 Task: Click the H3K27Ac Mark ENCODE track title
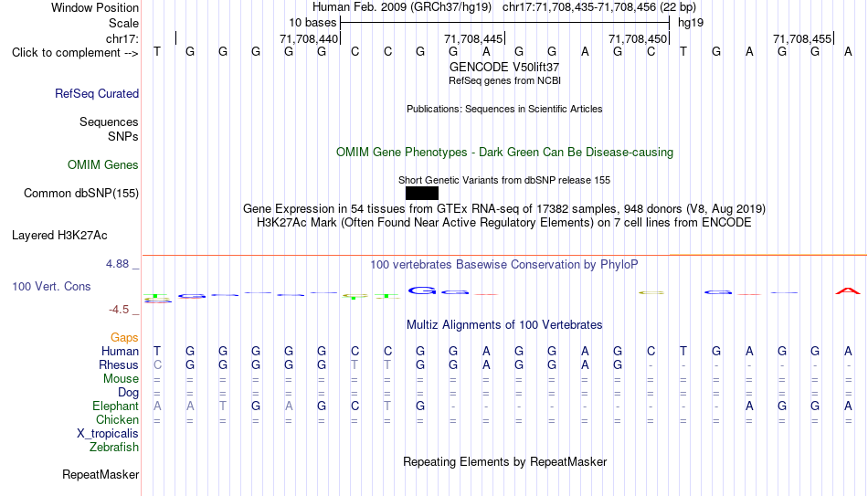coord(504,223)
